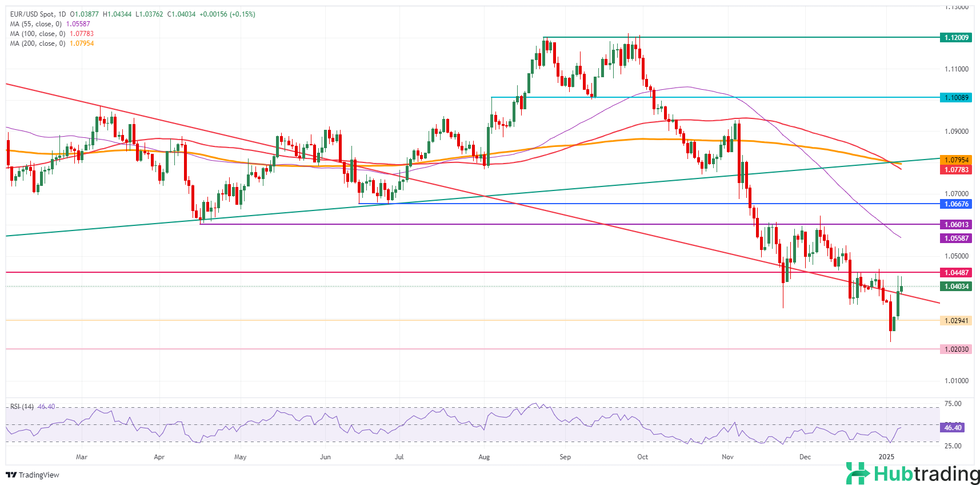980x485 pixels.
Task: Click the 1.10089 cyan price label
Action: pyautogui.click(x=955, y=98)
